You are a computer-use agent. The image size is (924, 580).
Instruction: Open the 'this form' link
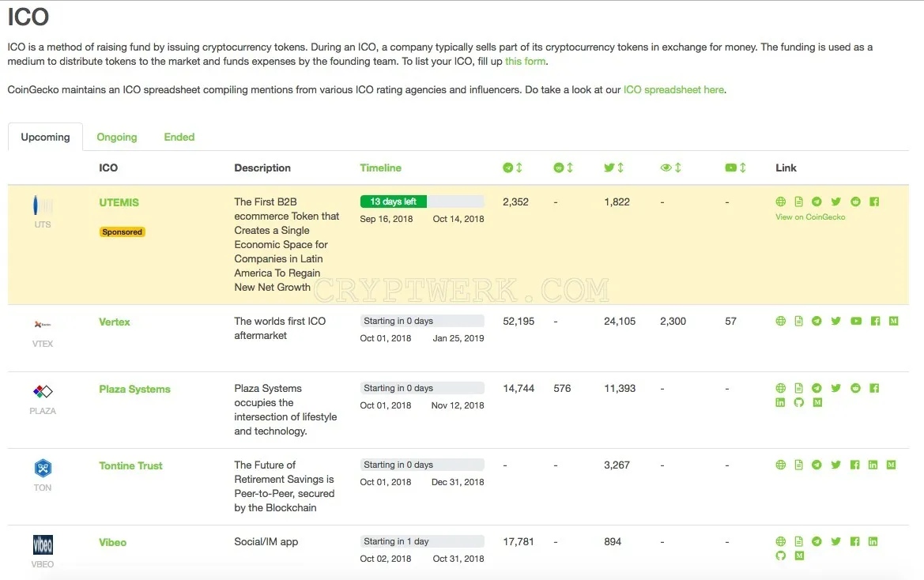[525, 61]
